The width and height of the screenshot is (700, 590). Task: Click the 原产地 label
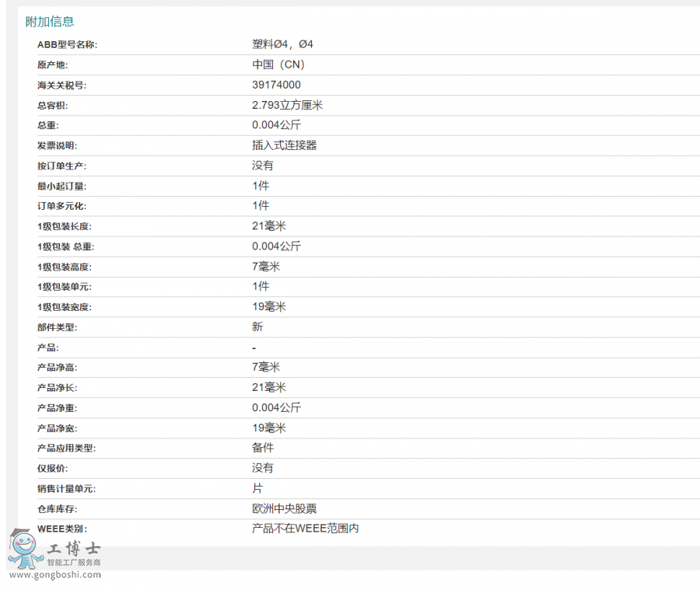click(52, 65)
